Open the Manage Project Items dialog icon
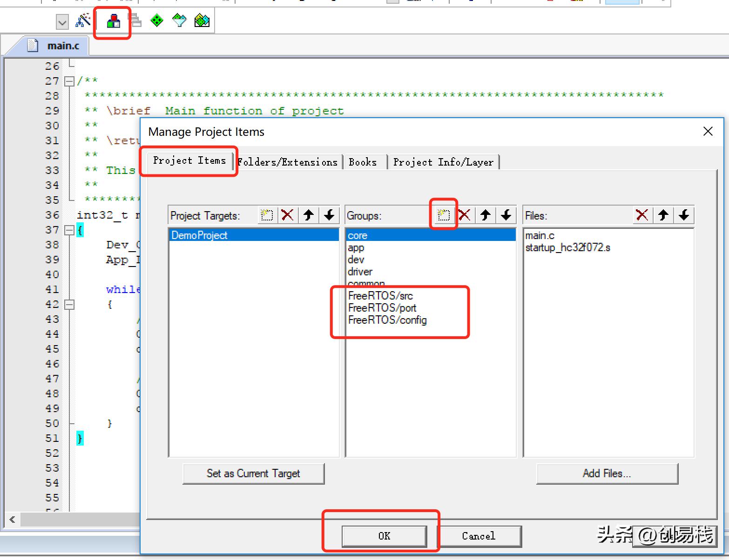 112,20
